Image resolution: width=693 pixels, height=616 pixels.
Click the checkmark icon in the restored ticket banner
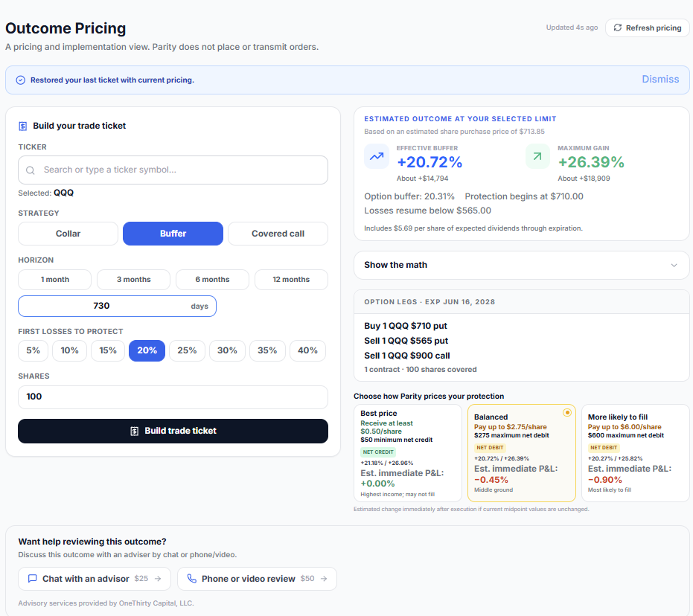pyautogui.click(x=20, y=80)
